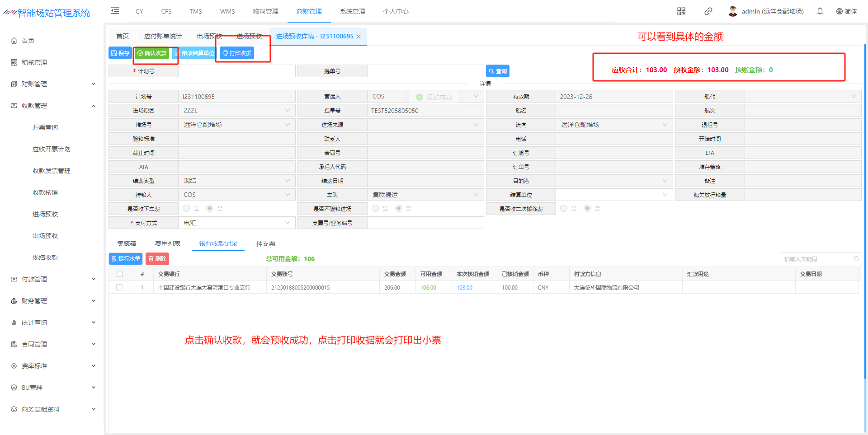Image resolution: width=868 pixels, height=435 pixels.
Task: Click the 计划号 search input field
Action: tap(236, 71)
